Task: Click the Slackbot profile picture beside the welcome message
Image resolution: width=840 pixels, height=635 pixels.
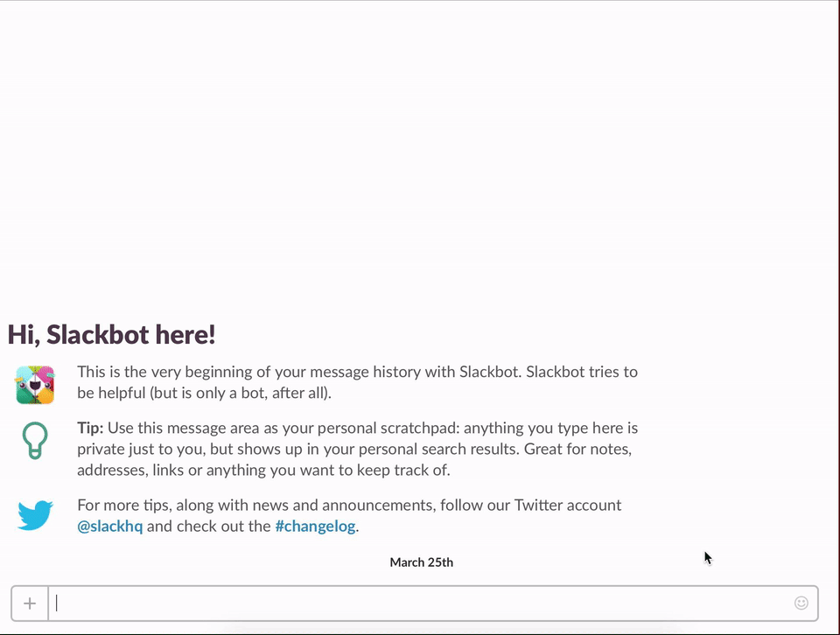Action: [34, 384]
